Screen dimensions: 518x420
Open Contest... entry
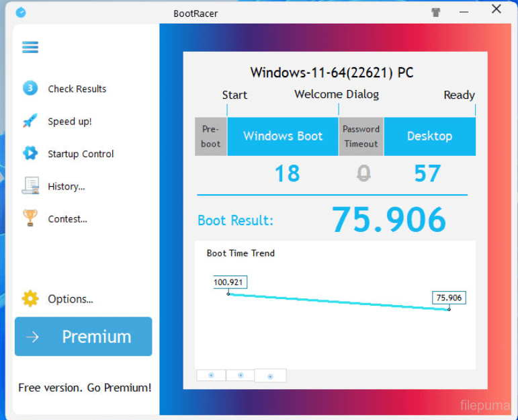67,219
